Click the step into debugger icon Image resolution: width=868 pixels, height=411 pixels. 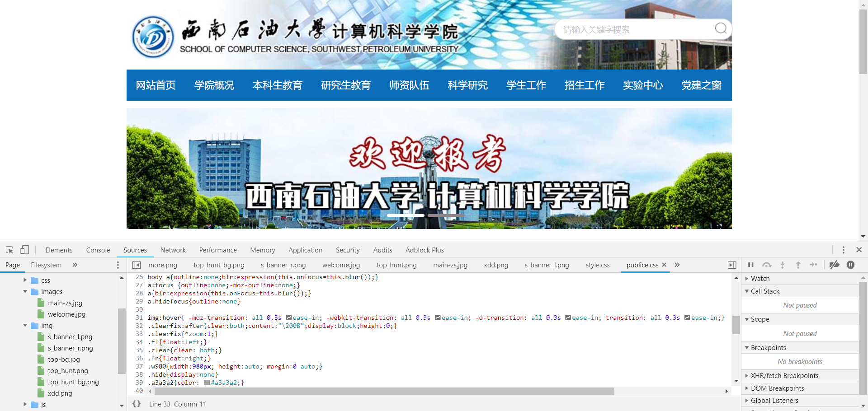tap(783, 265)
